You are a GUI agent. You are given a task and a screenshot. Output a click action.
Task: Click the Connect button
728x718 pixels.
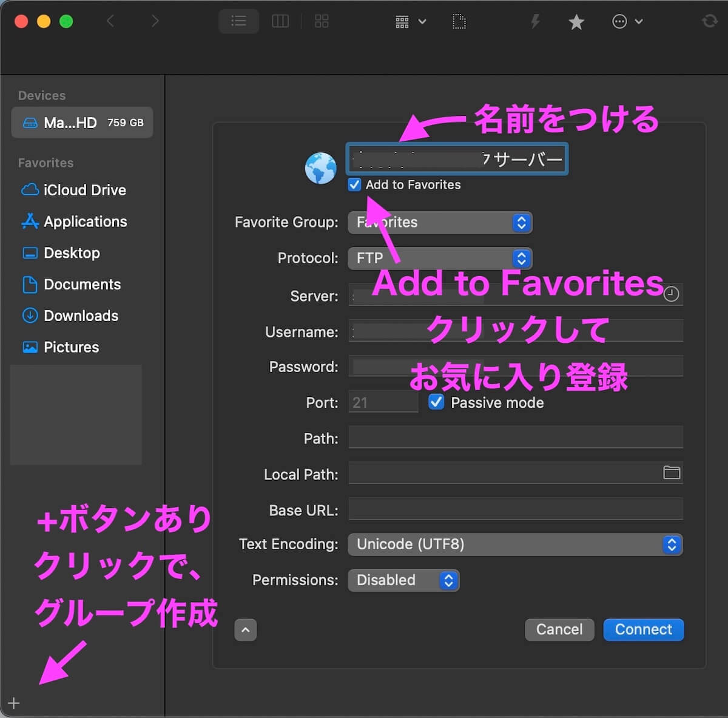click(644, 629)
